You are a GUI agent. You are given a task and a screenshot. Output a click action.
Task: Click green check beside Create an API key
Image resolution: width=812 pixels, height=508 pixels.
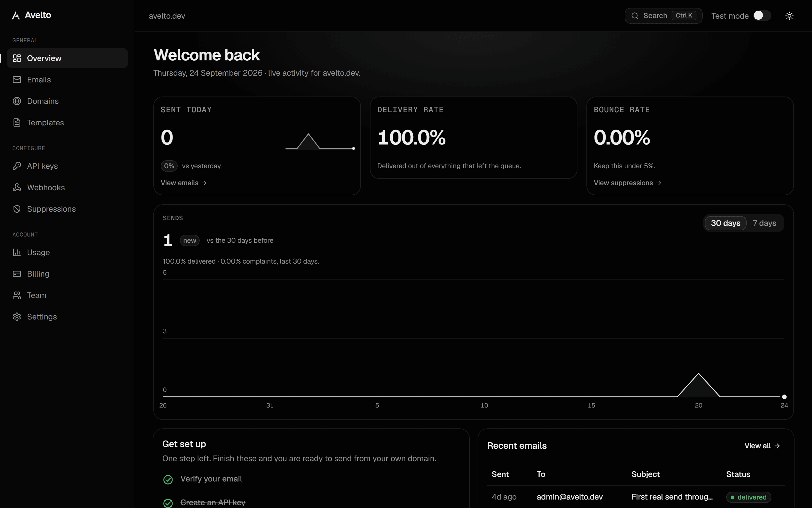[168, 503]
